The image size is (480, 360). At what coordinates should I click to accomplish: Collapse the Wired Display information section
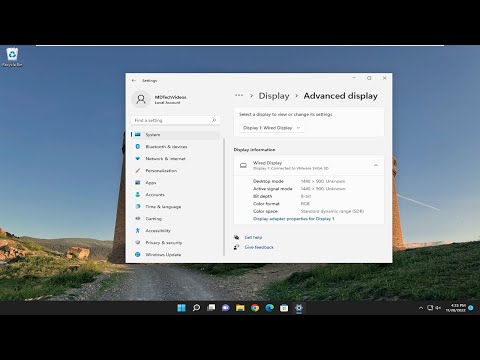376,165
